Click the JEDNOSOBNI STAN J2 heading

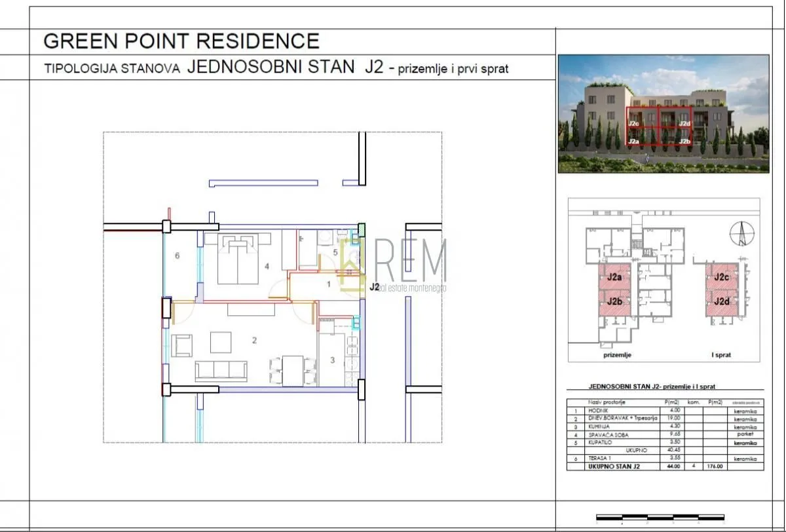point(285,67)
